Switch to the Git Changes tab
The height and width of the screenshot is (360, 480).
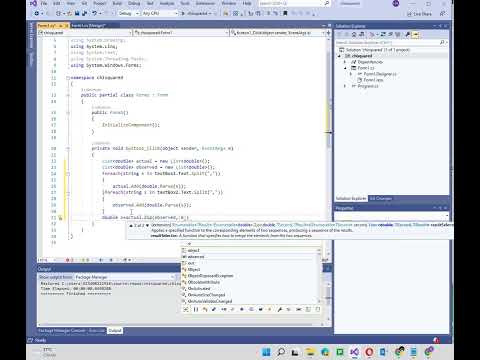pyautogui.click(x=381, y=198)
